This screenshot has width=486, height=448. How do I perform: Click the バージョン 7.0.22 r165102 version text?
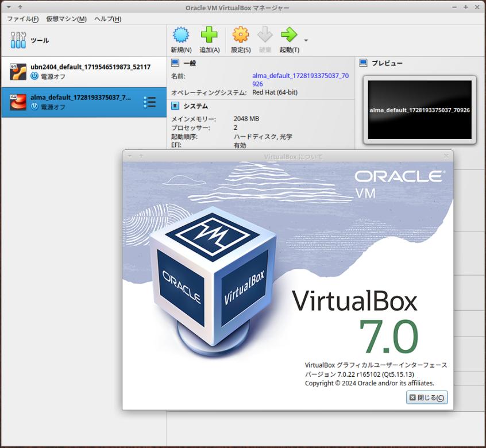tap(360, 374)
